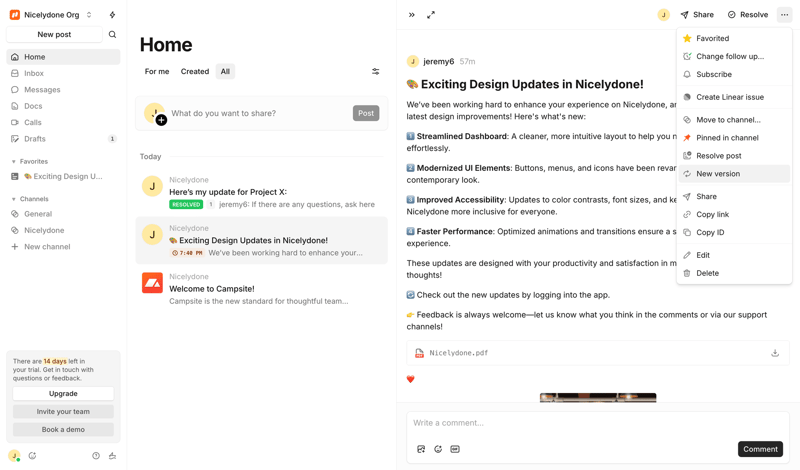Open Calls in the sidebar
This screenshot has height=470, width=800.
tap(63, 122)
